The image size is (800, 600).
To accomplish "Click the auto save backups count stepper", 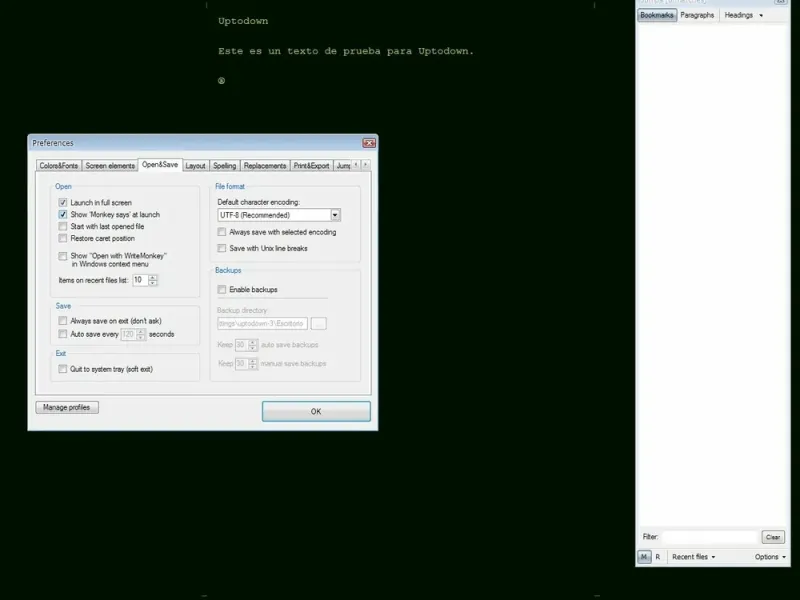I will pyautogui.click(x=253, y=345).
